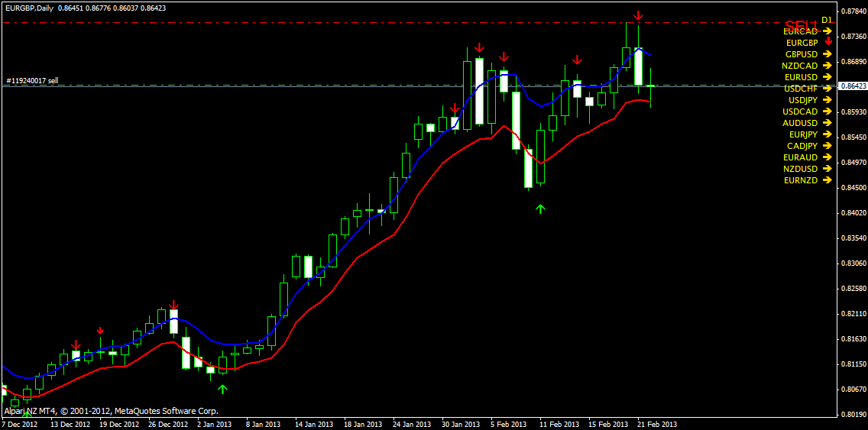Click the yellow arrow beside USDCHF

827,89
